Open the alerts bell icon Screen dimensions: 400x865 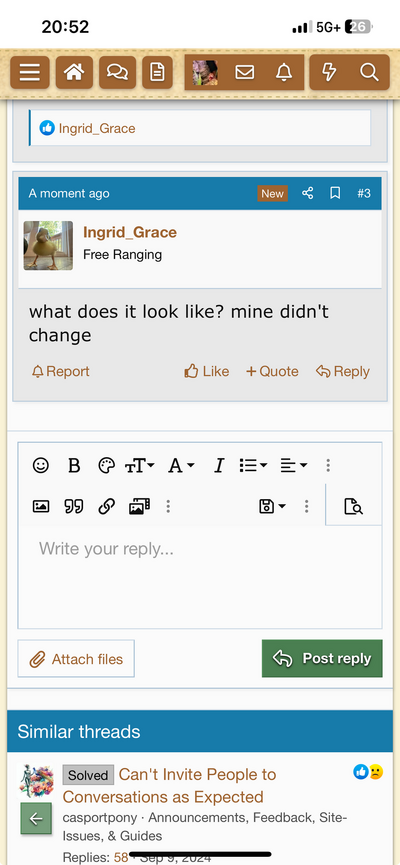[284, 72]
